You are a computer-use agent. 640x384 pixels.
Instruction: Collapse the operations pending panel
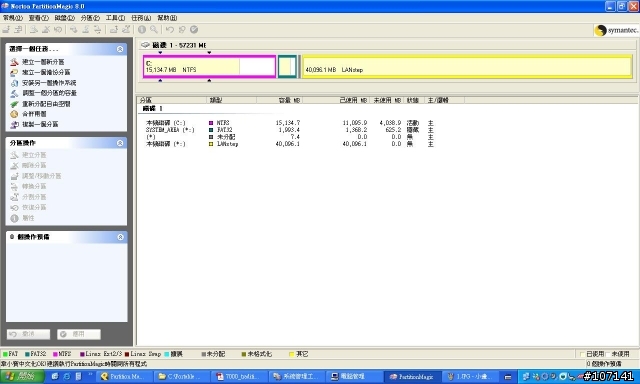120,237
